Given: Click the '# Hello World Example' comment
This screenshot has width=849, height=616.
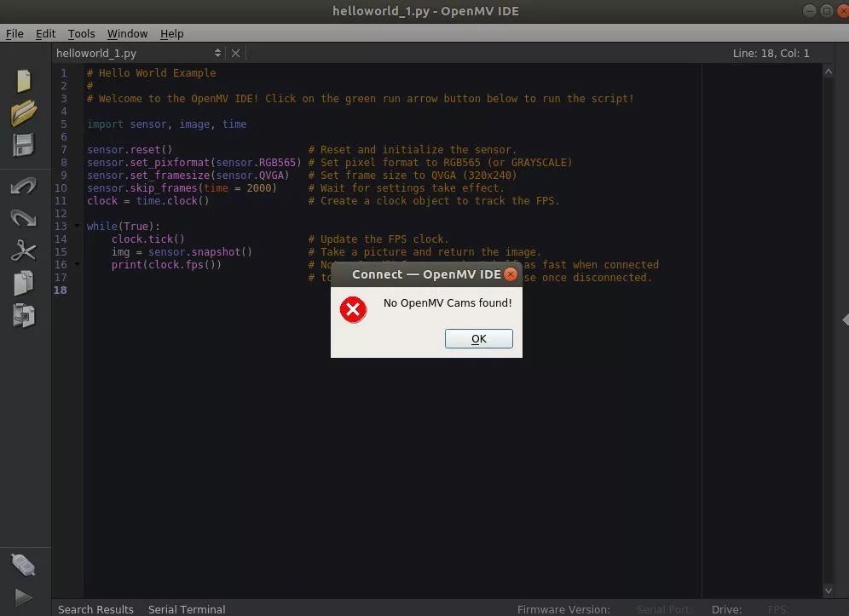Looking at the screenshot, I should (x=151, y=72).
